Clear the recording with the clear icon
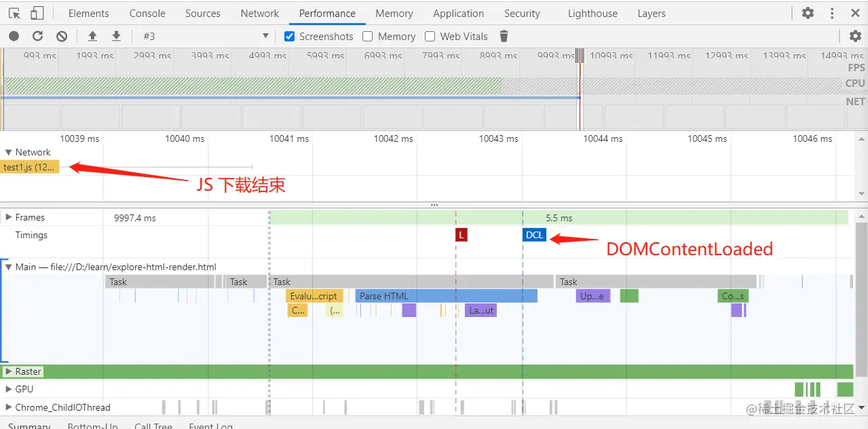This screenshot has width=868, height=429. [62, 36]
